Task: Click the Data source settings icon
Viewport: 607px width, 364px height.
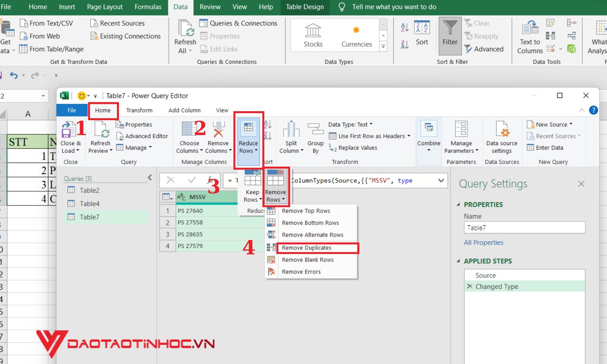Action: (501, 130)
